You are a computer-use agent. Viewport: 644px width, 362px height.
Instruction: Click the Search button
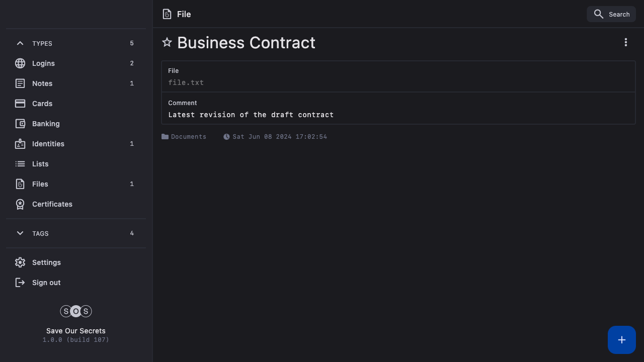(611, 14)
